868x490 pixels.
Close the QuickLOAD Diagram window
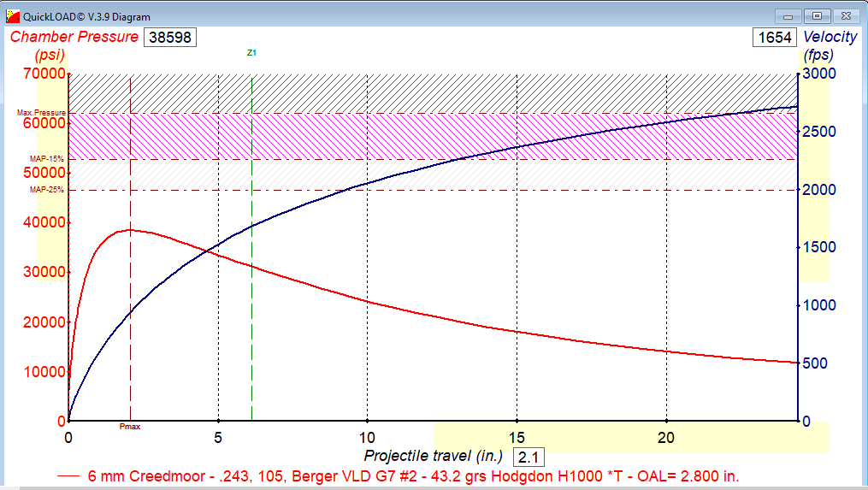(847, 15)
